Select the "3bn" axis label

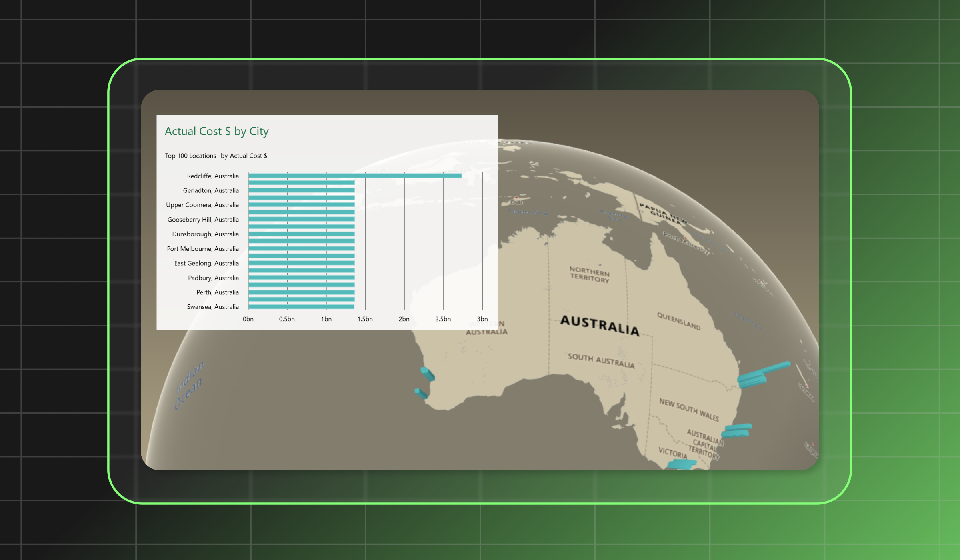pyautogui.click(x=482, y=319)
